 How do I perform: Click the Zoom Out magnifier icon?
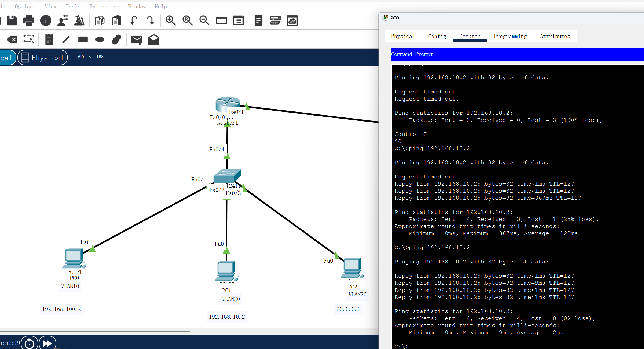coord(204,20)
